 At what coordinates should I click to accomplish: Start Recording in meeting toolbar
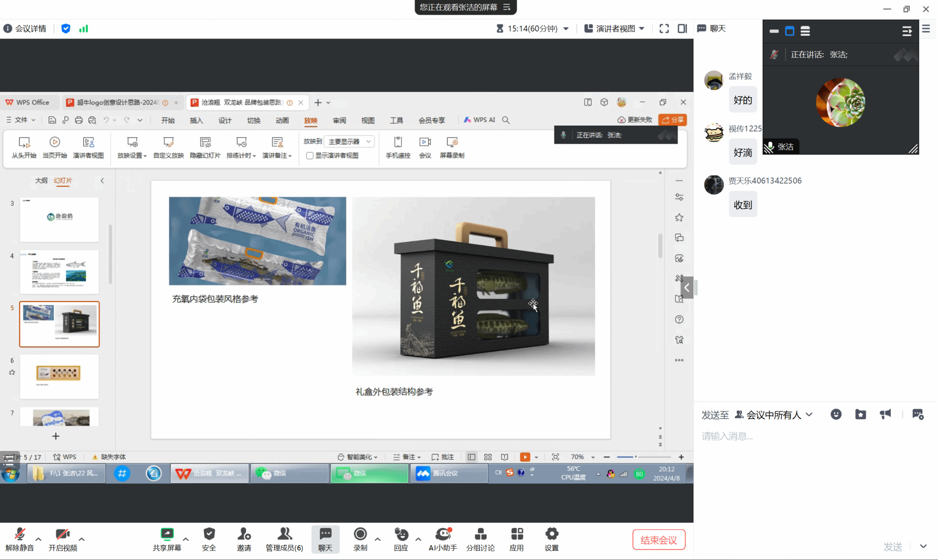[x=360, y=539]
